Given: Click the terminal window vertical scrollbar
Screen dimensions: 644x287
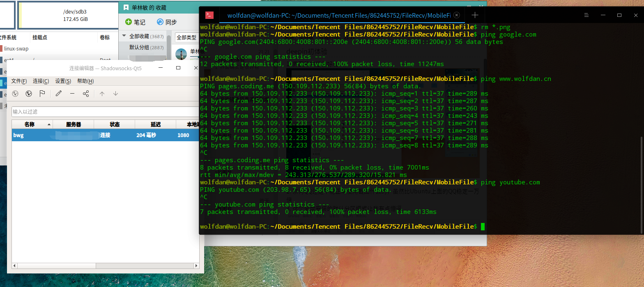Looking at the screenshot, I should (x=642, y=185).
